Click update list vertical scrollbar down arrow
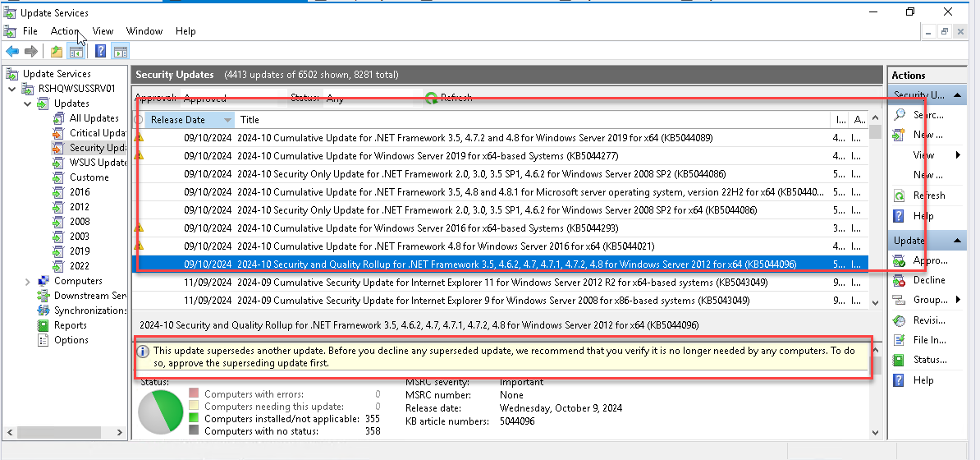This screenshot has height=460, width=980. tap(875, 303)
